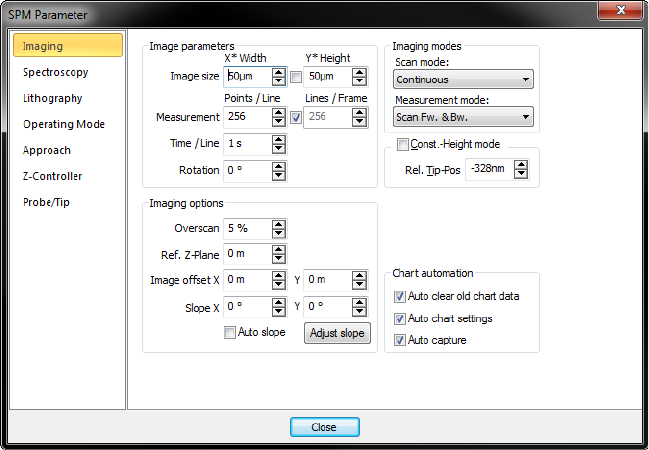
Task: Open the Z-Controller section
Action: point(53,176)
